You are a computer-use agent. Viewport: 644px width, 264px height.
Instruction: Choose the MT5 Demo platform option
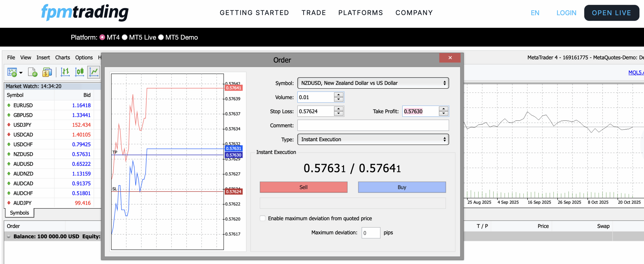click(x=161, y=37)
